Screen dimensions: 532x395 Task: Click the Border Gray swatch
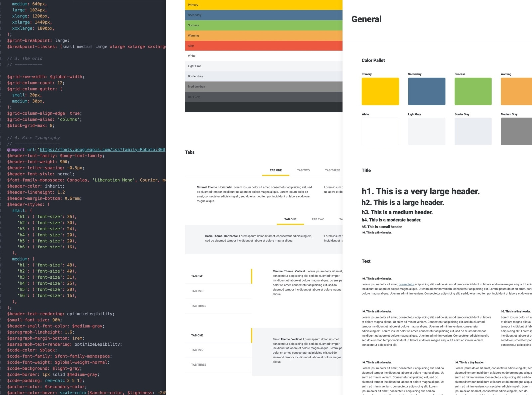(x=473, y=131)
